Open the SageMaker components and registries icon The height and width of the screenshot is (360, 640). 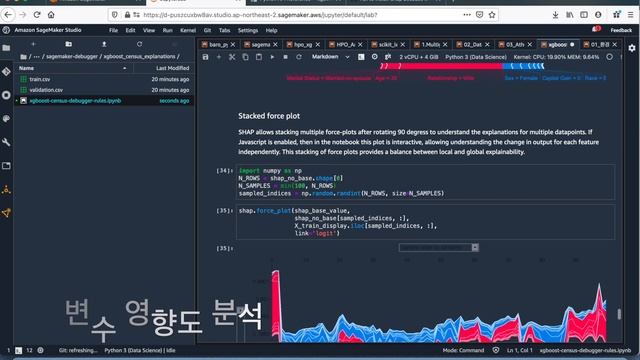6,190
